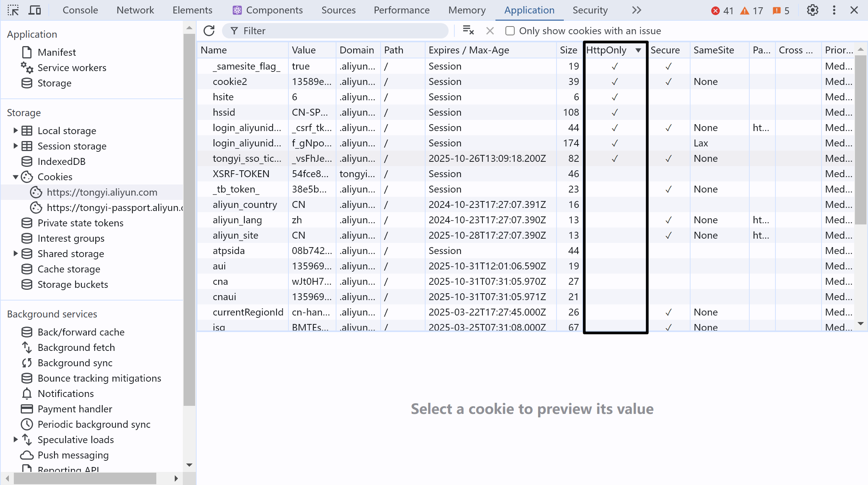Open DevTools settings gear
Viewport: 868px width, 485px height.
point(812,10)
